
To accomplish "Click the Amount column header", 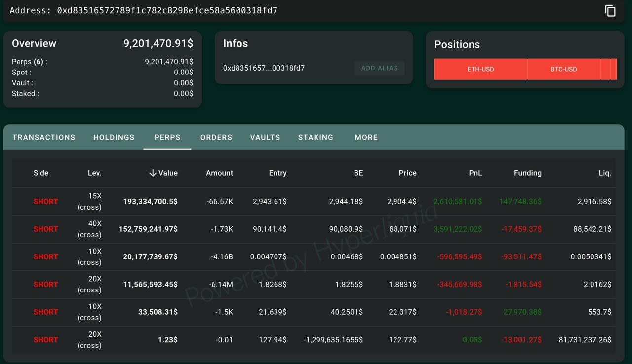I will coord(219,173).
